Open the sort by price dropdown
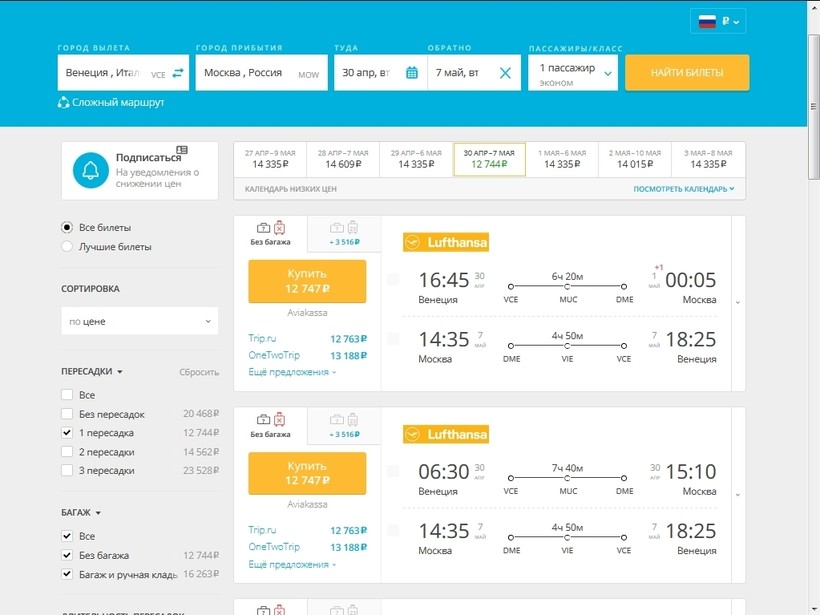This screenshot has width=820, height=615. [x=139, y=321]
